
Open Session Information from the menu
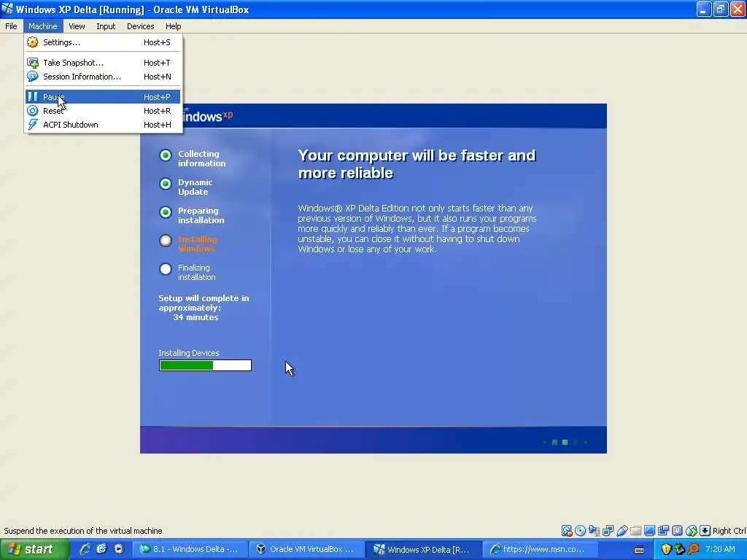[x=102, y=77]
